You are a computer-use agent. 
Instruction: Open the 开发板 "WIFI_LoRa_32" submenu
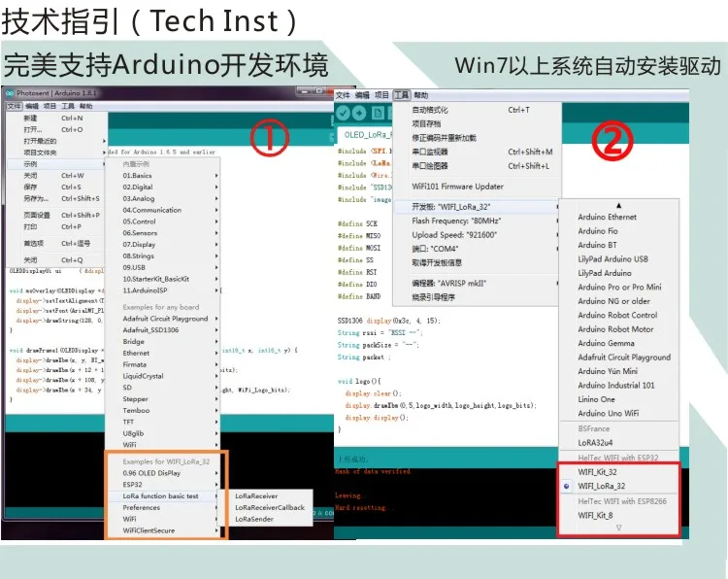click(x=477, y=207)
